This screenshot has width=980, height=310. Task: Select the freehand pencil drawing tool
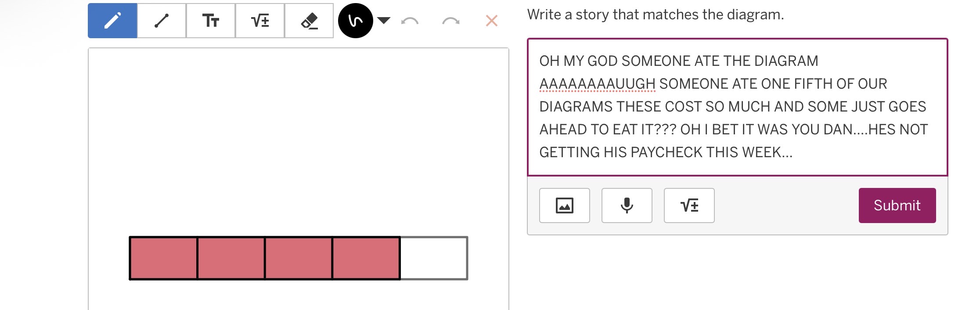[112, 21]
